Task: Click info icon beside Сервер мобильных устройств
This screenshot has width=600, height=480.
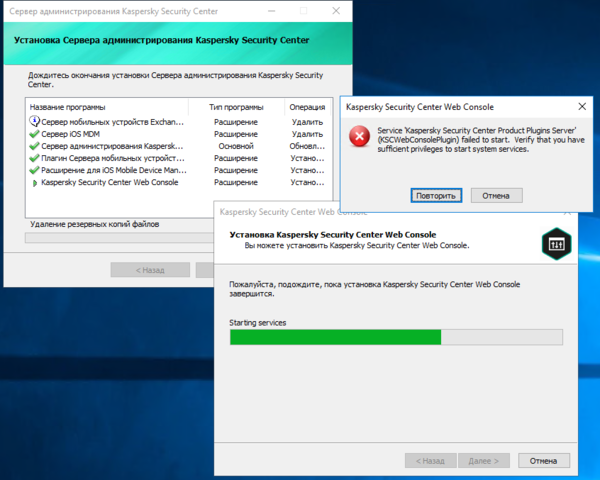Action: 34,121
